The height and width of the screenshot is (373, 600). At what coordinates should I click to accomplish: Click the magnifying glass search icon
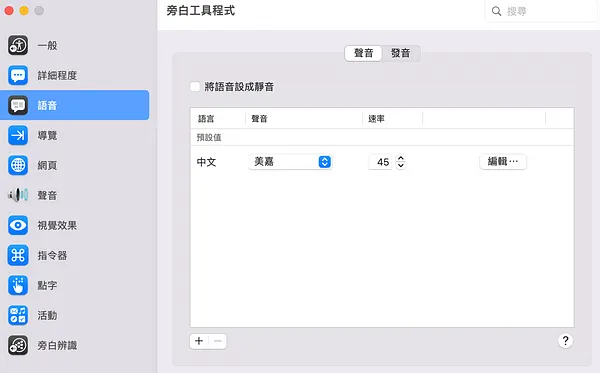pos(496,11)
